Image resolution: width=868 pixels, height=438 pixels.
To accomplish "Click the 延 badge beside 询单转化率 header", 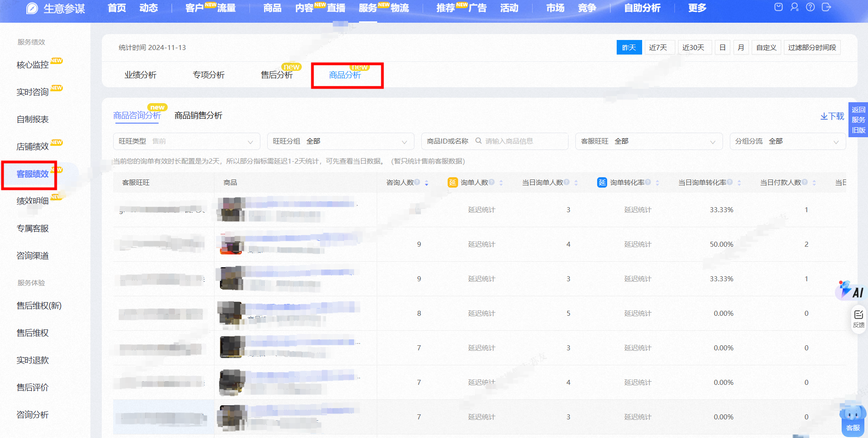I will pos(602,183).
